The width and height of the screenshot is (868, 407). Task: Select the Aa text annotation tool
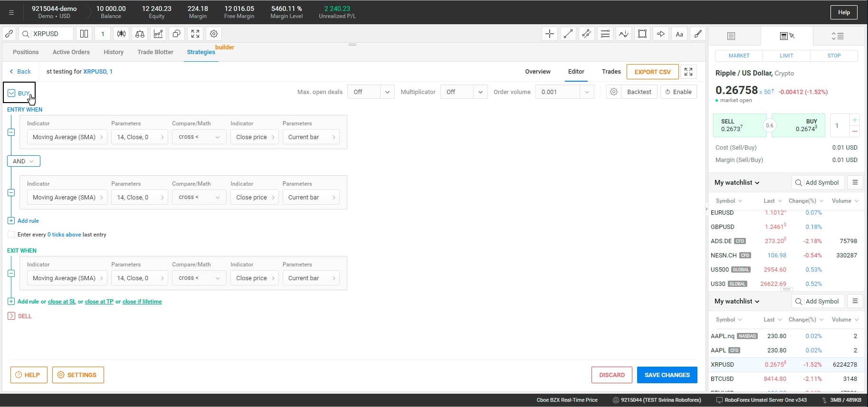click(679, 34)
